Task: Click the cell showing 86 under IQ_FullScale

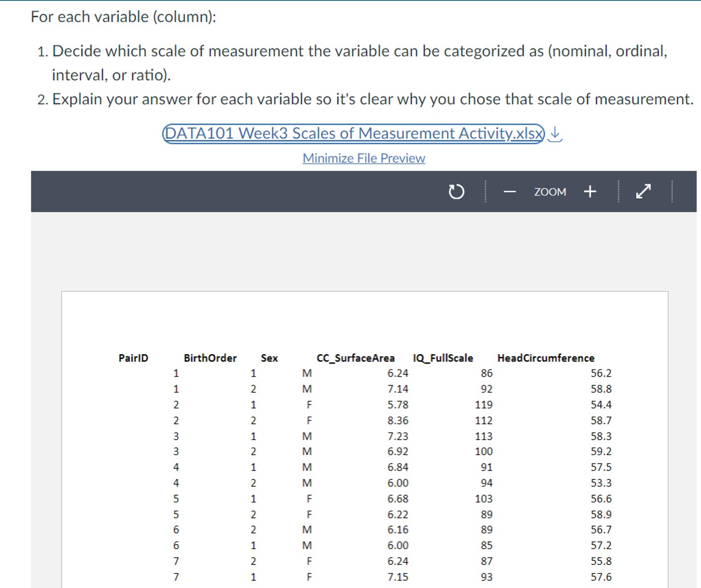Action: pos(487,373)
